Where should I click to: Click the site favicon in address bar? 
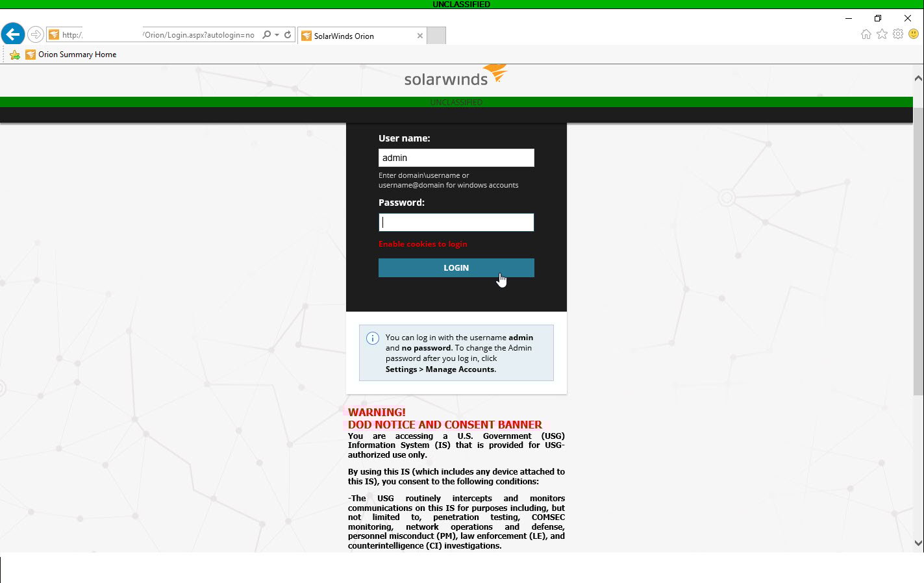pos(54,34)
